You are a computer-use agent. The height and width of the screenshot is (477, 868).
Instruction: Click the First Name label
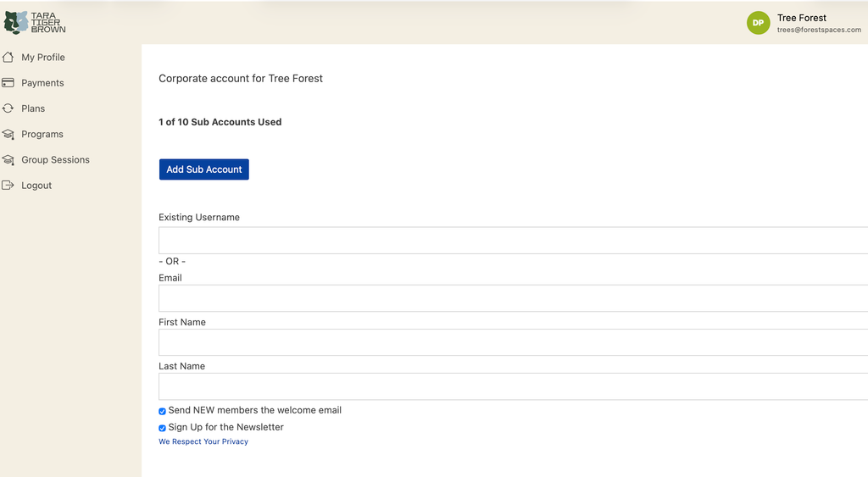point(182,322)
